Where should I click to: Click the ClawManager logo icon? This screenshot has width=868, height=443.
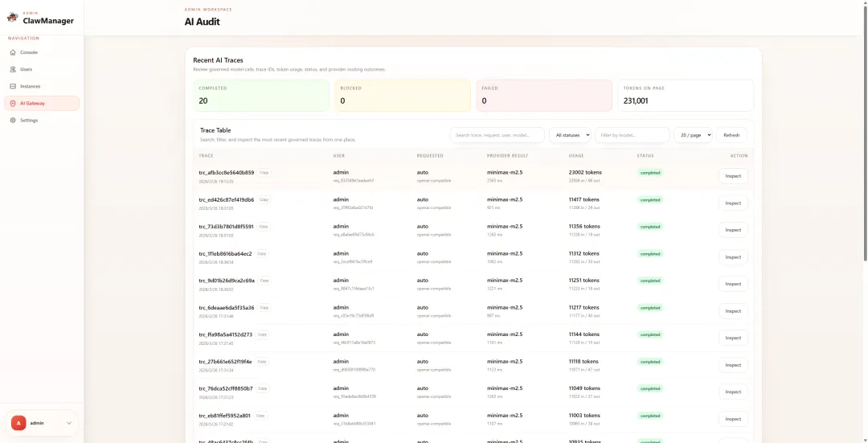[x=12, y=17]
